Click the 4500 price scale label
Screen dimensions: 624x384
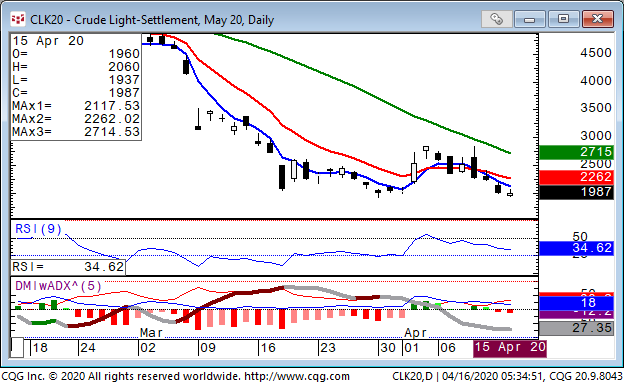coord(595,53)
